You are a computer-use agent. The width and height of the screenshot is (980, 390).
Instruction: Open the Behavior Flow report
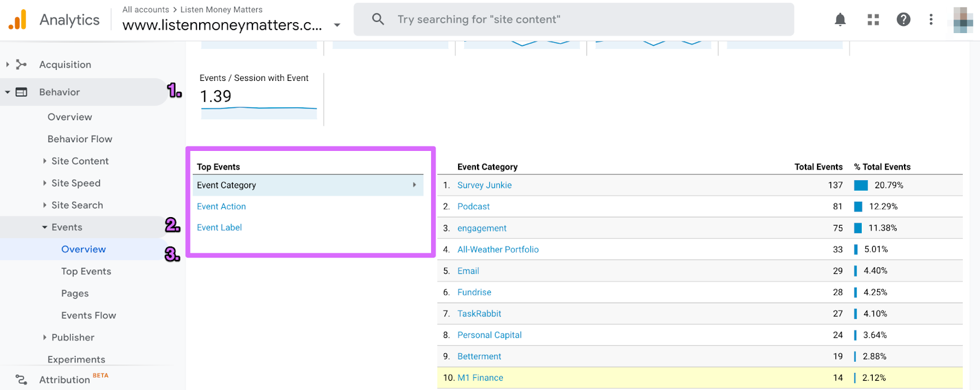[80, 139]
